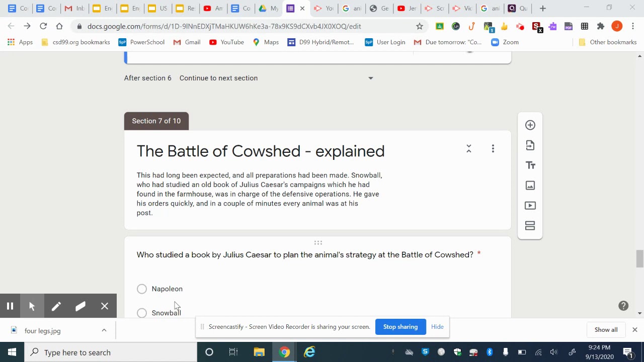
Task: Select the Snowball radio option
Action: coord(142,313)
